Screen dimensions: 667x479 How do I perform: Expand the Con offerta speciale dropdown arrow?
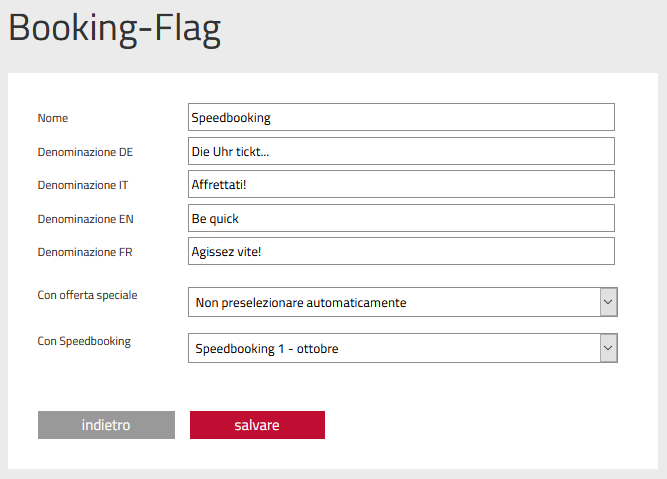608,302
